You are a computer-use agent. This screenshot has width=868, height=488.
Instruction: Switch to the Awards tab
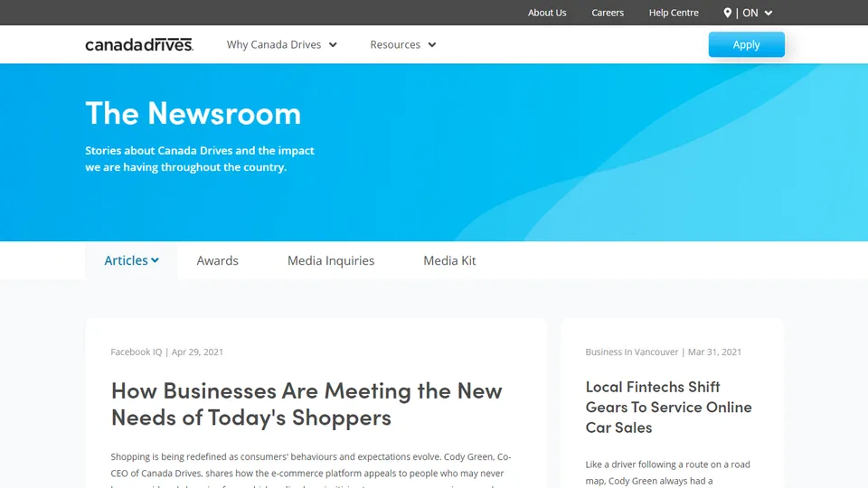(218, 260)
